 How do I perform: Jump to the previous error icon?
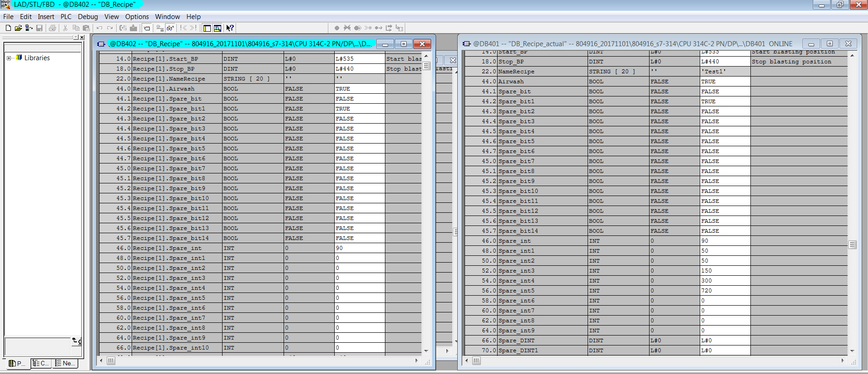[x=184, y=28]
